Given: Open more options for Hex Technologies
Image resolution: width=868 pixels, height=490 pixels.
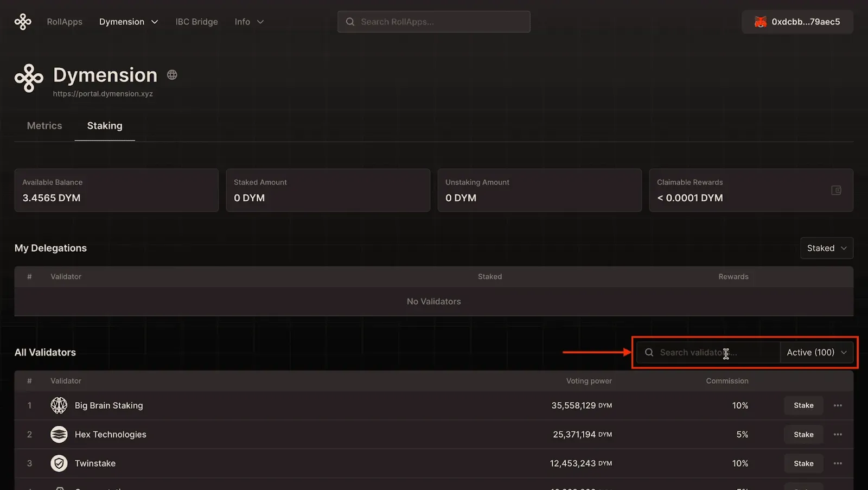Looking at the screenshot, I should click(838, 434).
